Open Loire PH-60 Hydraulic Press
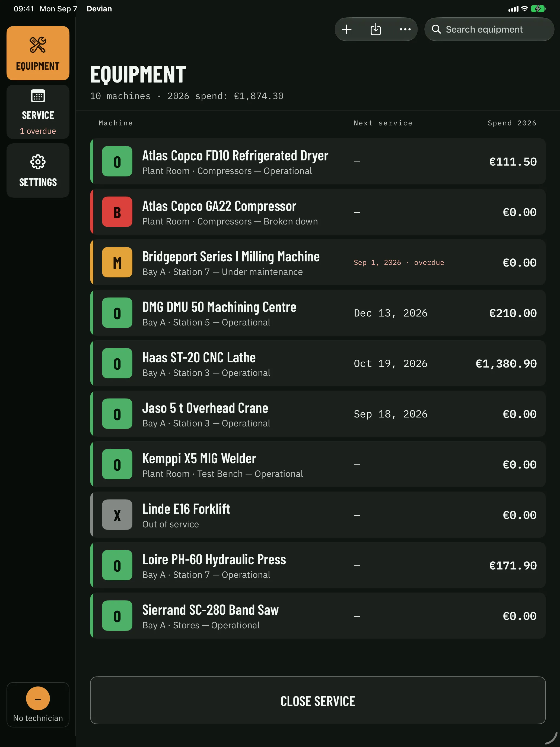Viewport: 560px width, 747px height. tap(318, 565)
